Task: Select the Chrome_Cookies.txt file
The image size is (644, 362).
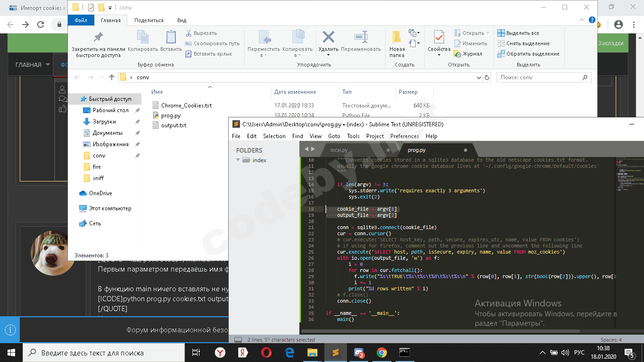Action: [186, 106]
